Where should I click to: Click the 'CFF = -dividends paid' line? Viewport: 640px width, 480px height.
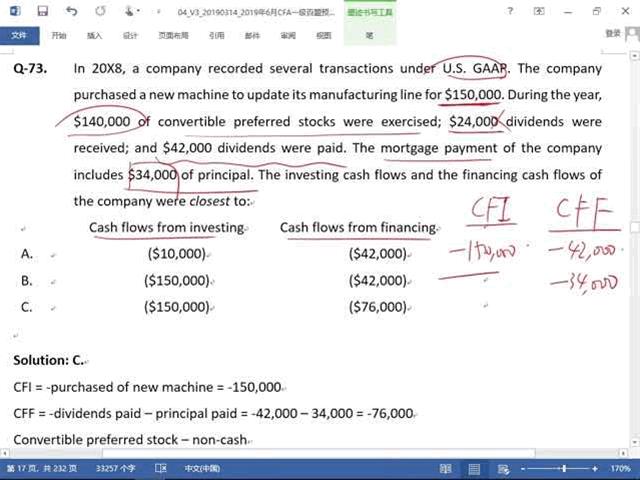click(x=213, y=413)
